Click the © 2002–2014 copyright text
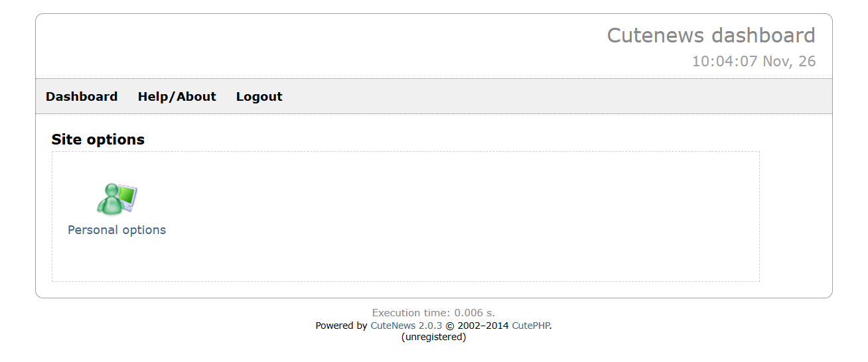 point(476,326)
